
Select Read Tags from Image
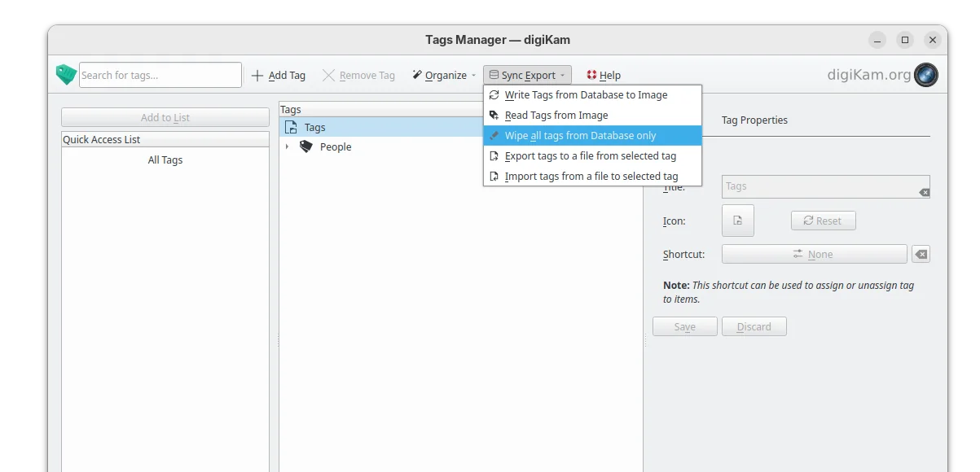556,116
